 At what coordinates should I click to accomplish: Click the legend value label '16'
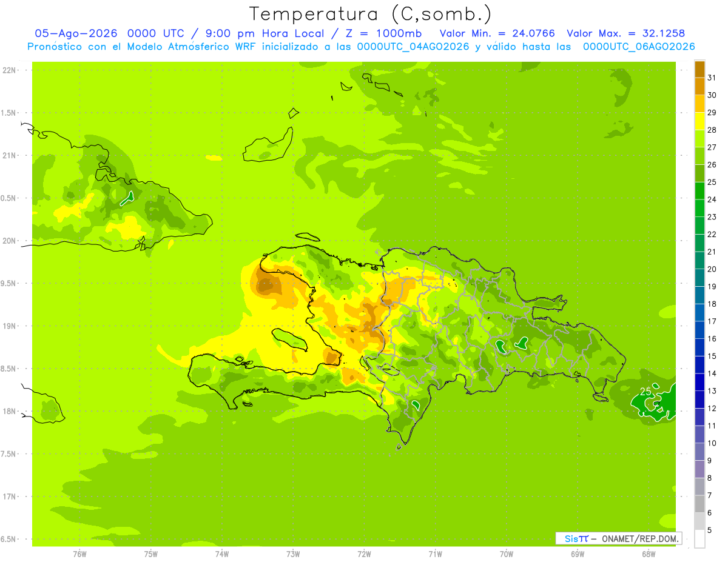pos(712,338)
